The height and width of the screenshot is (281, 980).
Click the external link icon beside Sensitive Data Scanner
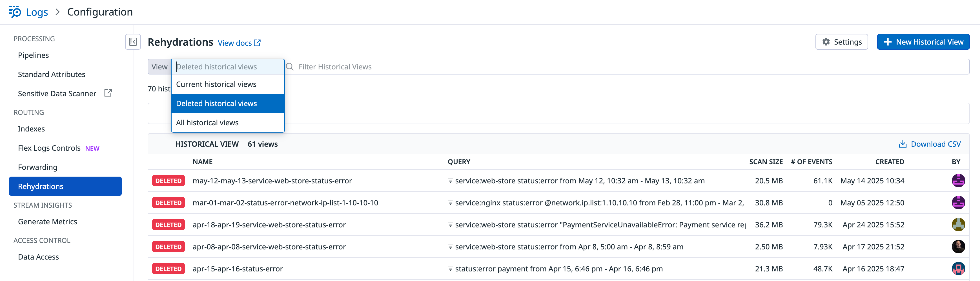point(108,93)
